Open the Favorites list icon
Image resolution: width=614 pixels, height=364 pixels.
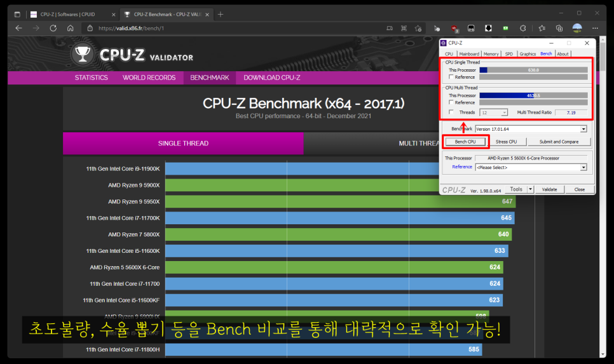[542, 28]
